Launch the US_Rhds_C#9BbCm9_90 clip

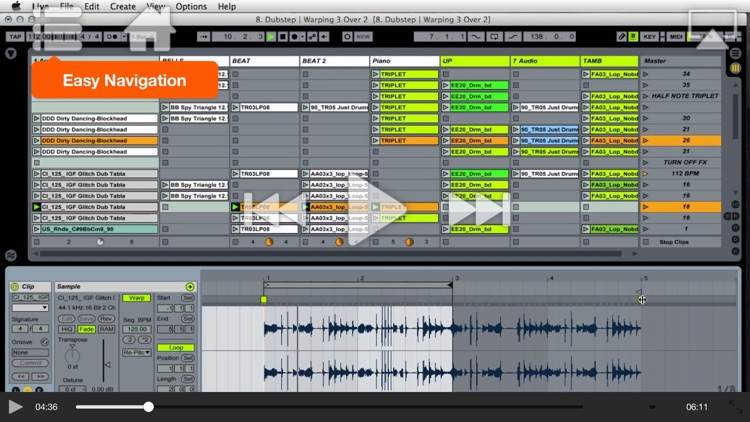[x=36, y=229]
